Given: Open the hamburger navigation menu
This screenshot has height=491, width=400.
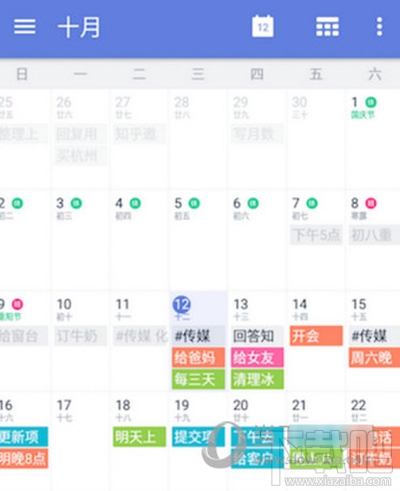Looking at the screenshot, I should pyautogui.click(x=25, y=26).
